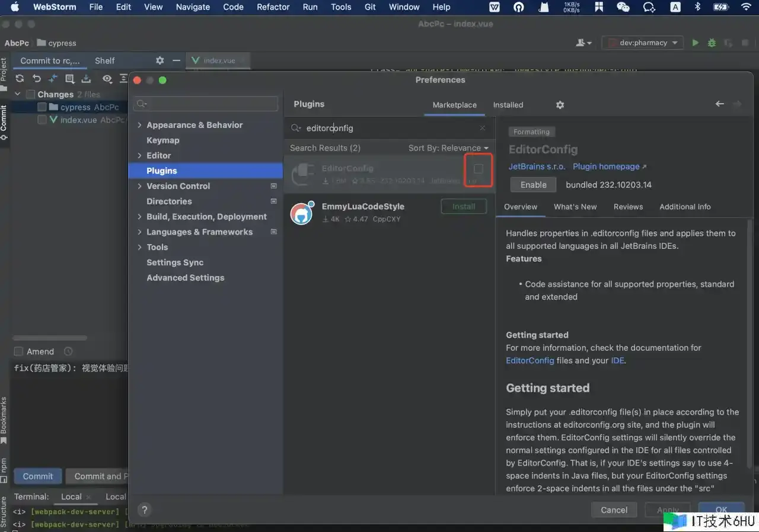Open Preferences help question mark button

[x=144, y=509]
